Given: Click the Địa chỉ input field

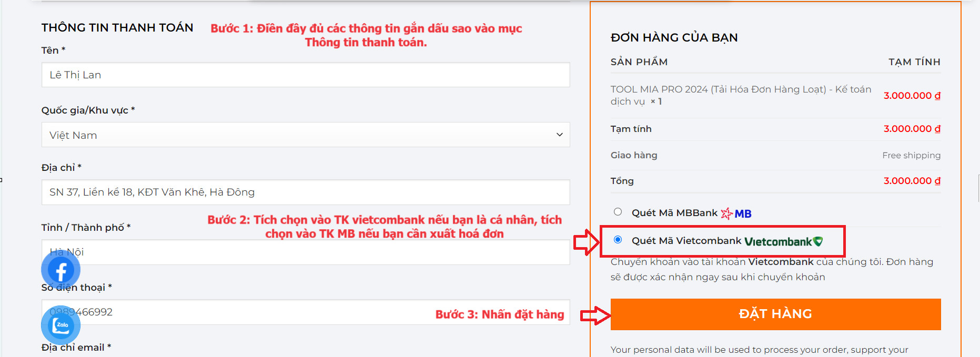Looking at the screenshot, I should pos(306,192).
